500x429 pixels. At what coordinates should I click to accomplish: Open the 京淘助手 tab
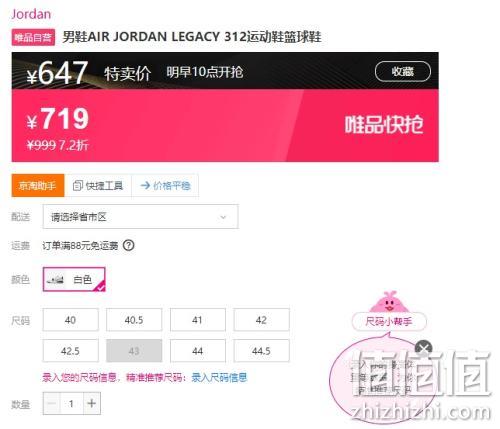pos(38,185)
